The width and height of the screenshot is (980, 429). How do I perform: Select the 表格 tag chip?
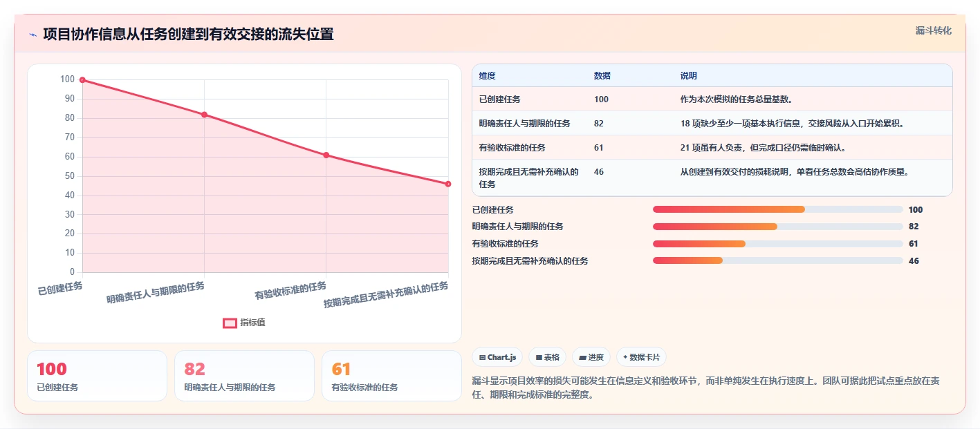coord(547,357)
